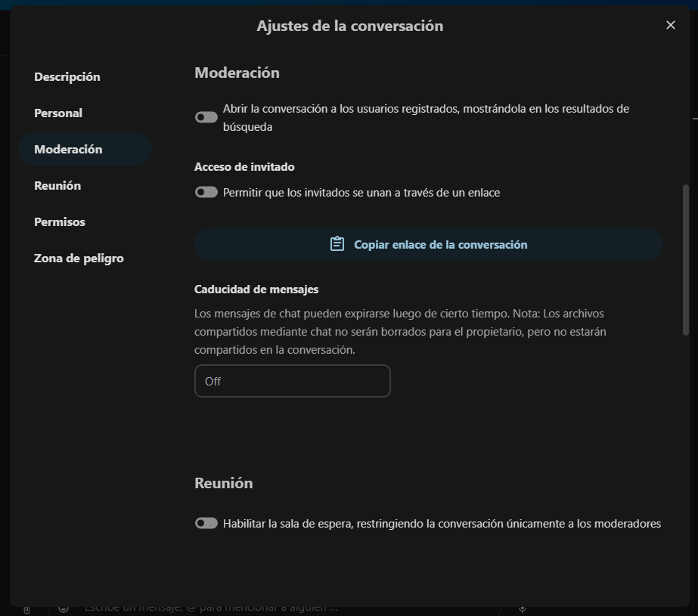Toggle opening conversation to registered users
The height and width of the screenshot is (616, 698).
[x=206, y=117]
